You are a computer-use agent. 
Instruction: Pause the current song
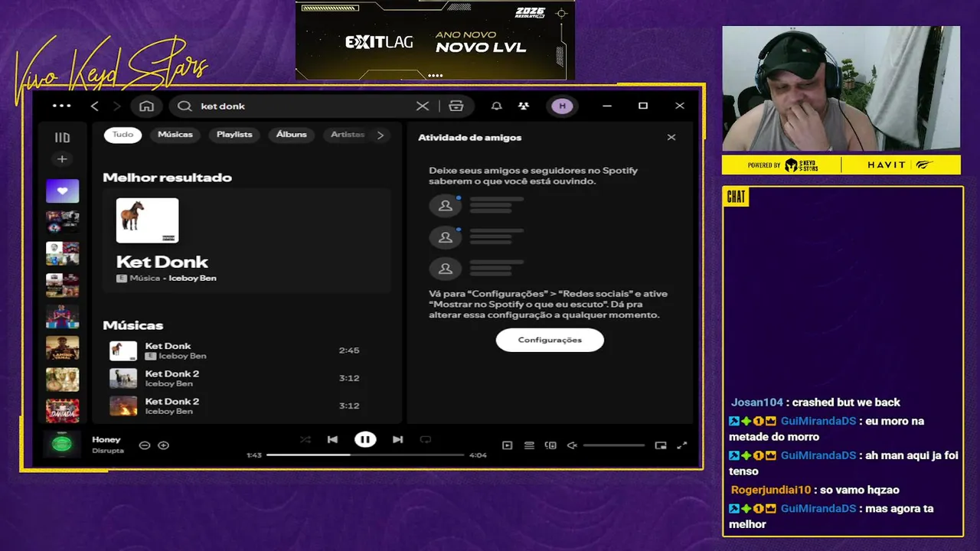(x=365, y=439)
